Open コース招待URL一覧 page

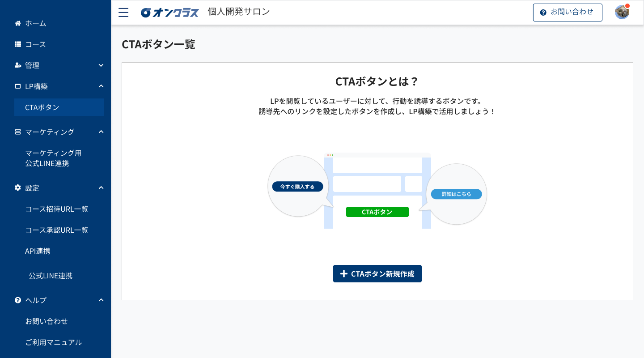tap(57, 209)
